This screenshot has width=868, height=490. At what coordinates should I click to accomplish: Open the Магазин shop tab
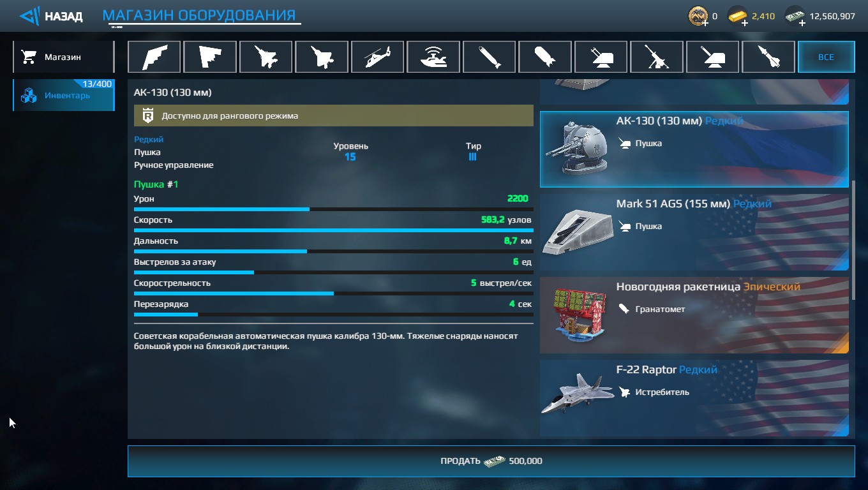tap(63, 57)
